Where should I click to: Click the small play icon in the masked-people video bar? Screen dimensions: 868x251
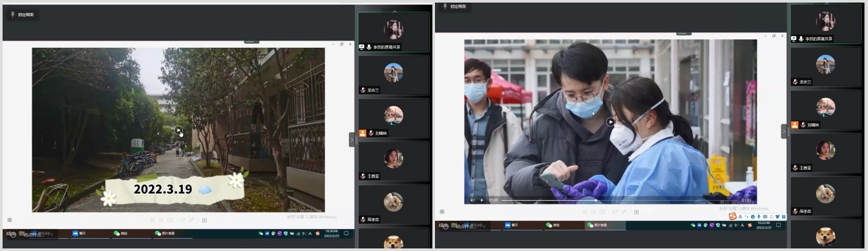(482, 200)
